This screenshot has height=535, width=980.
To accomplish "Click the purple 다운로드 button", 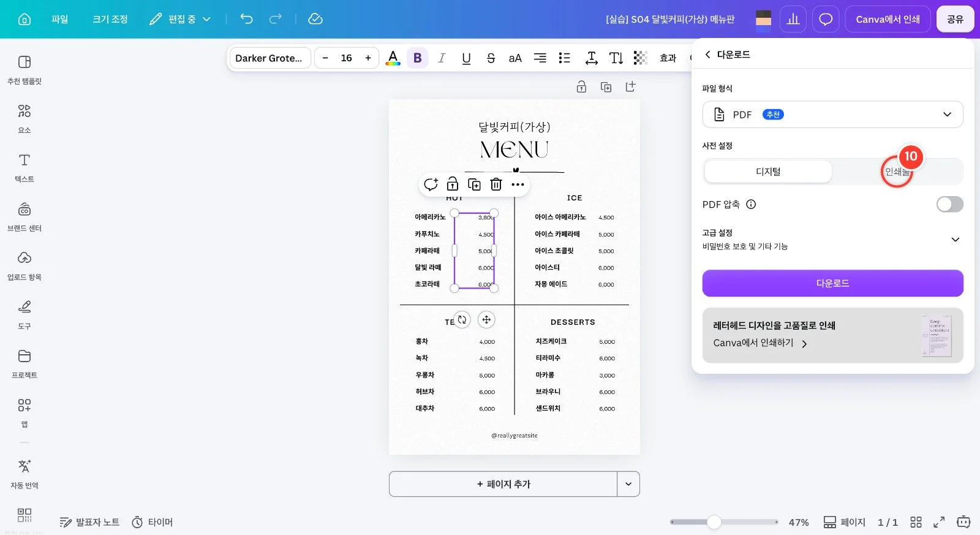I will [832, 283].
